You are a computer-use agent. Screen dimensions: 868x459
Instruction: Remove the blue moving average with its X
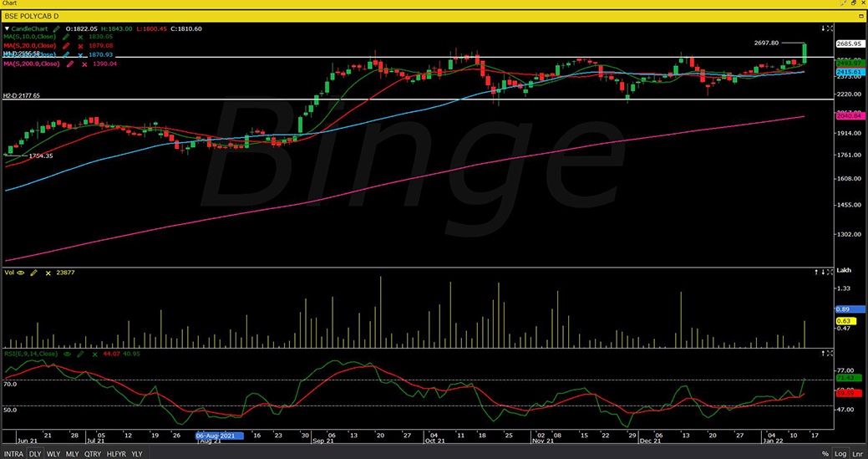coord(80,55)
